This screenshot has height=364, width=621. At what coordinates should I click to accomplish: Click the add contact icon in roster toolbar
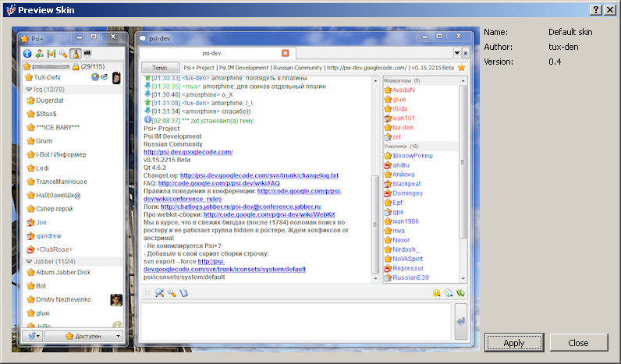point(39,54)
